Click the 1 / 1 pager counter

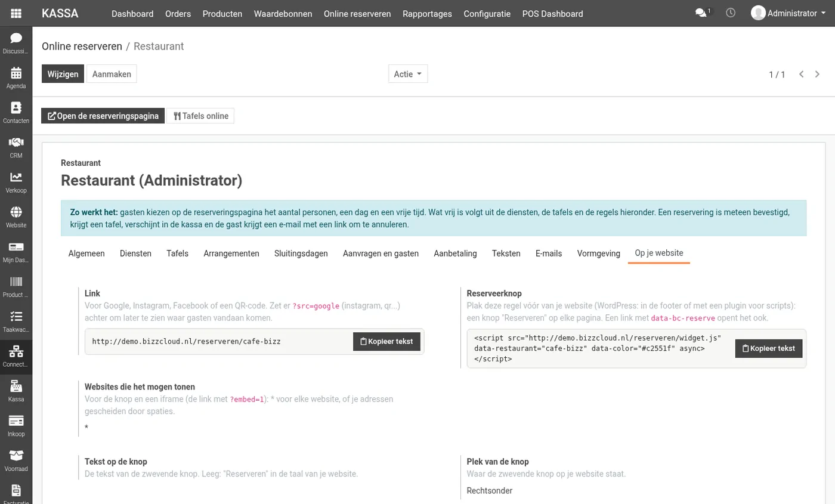[x=777, y=75]
